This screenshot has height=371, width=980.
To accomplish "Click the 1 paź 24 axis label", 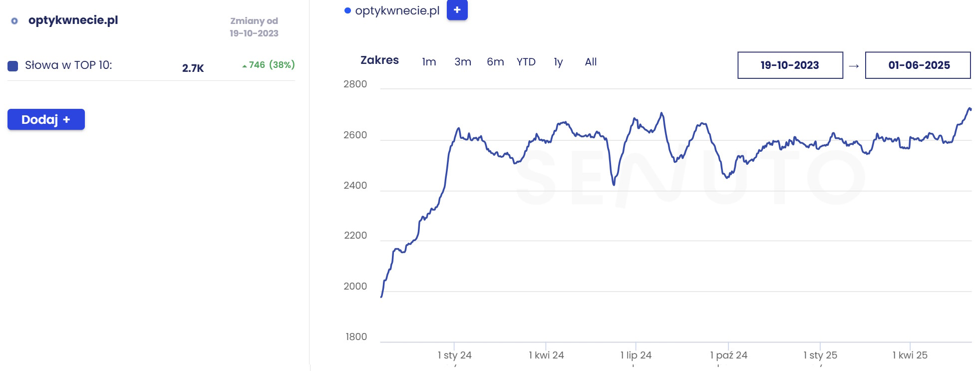I will pos(728,355).
